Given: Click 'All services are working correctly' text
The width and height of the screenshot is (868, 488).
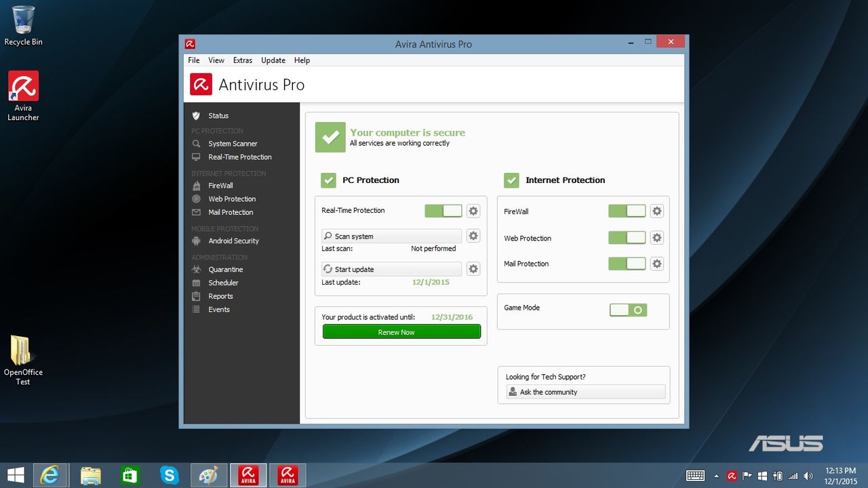Looking at the screenshot, I should click(x=399, y=144).
